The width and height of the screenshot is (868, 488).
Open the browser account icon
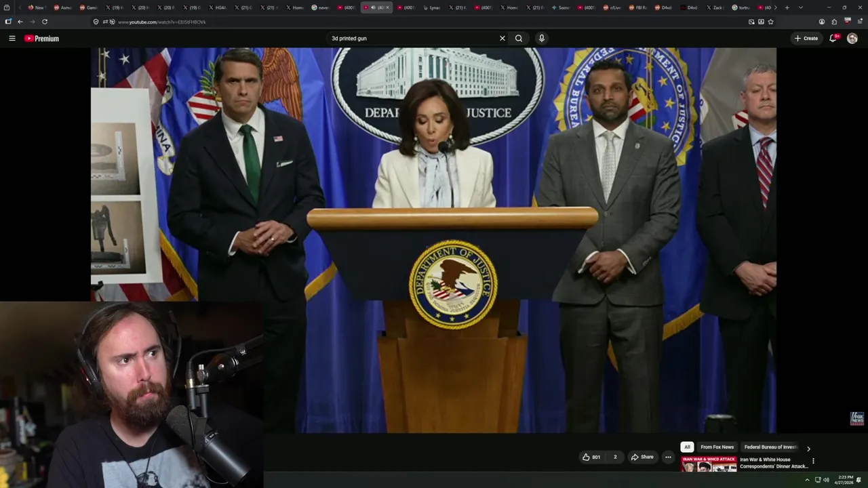pos(822,22)
